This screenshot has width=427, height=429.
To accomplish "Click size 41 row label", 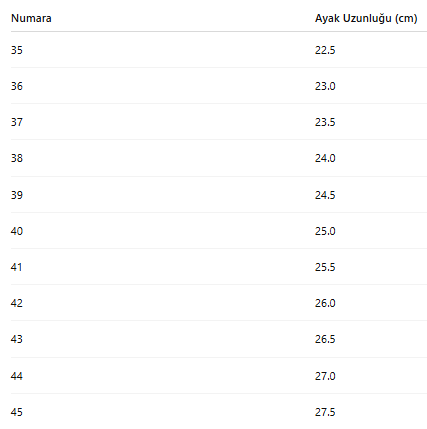I will [16, 267].
